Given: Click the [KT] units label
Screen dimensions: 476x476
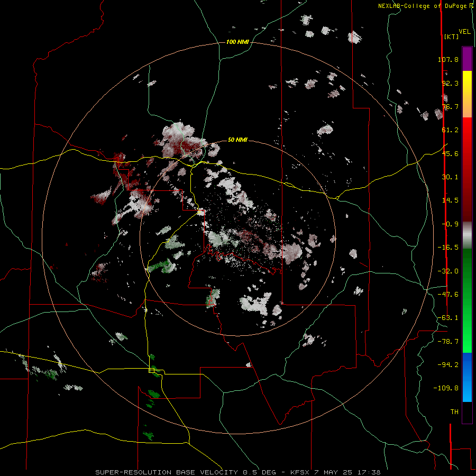Looking at the screenshot, I should [x=451, y=36].
